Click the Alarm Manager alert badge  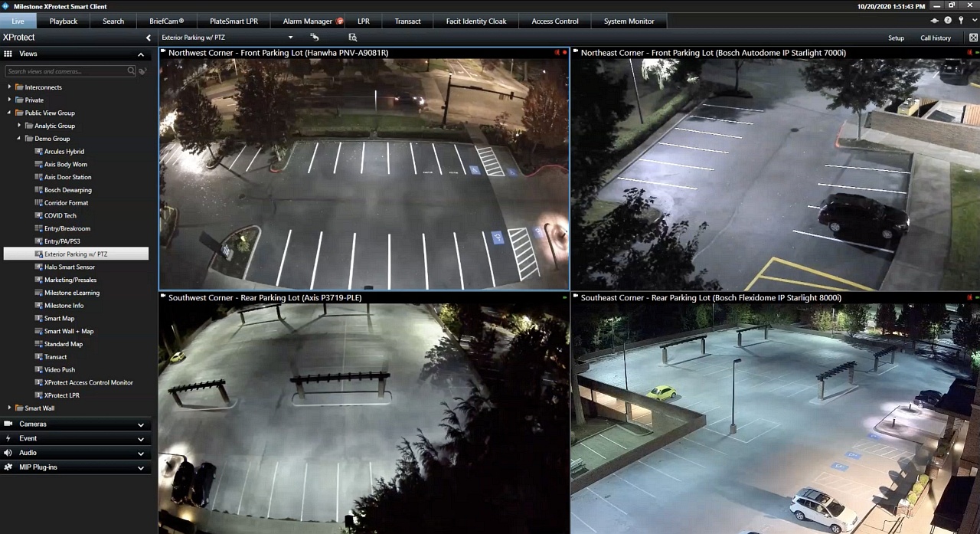pos(340,21)
